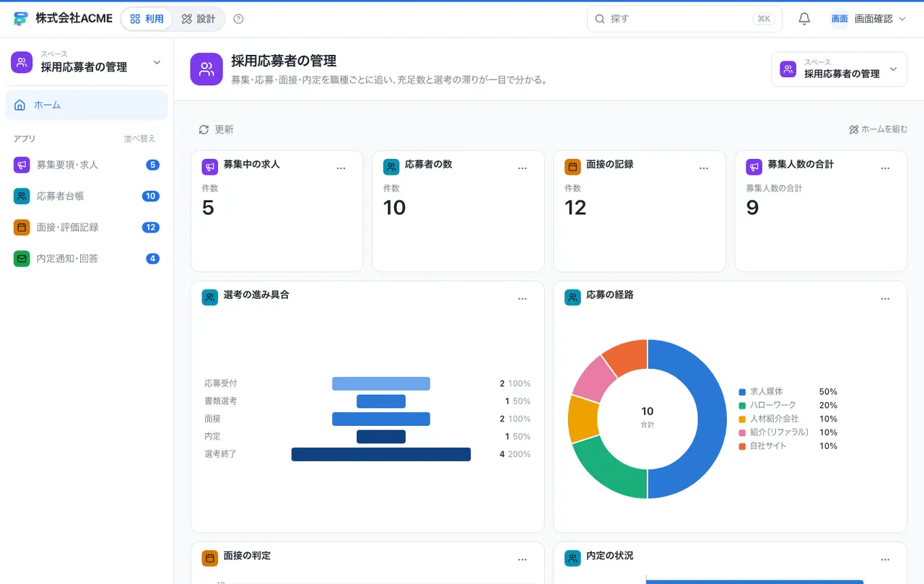This screenshot has height=584, width=924.
Task: Open the more menu on 内定の状況 card
Action: point(885,559)
